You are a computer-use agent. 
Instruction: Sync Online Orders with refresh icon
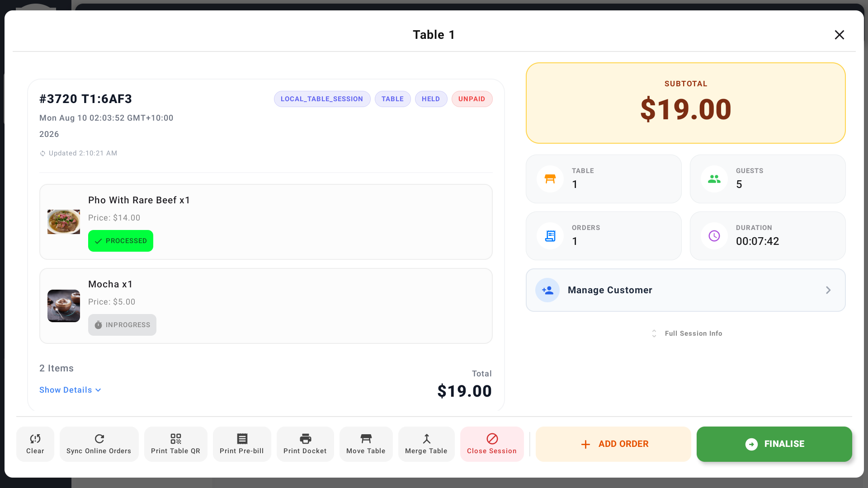[99, 444]
